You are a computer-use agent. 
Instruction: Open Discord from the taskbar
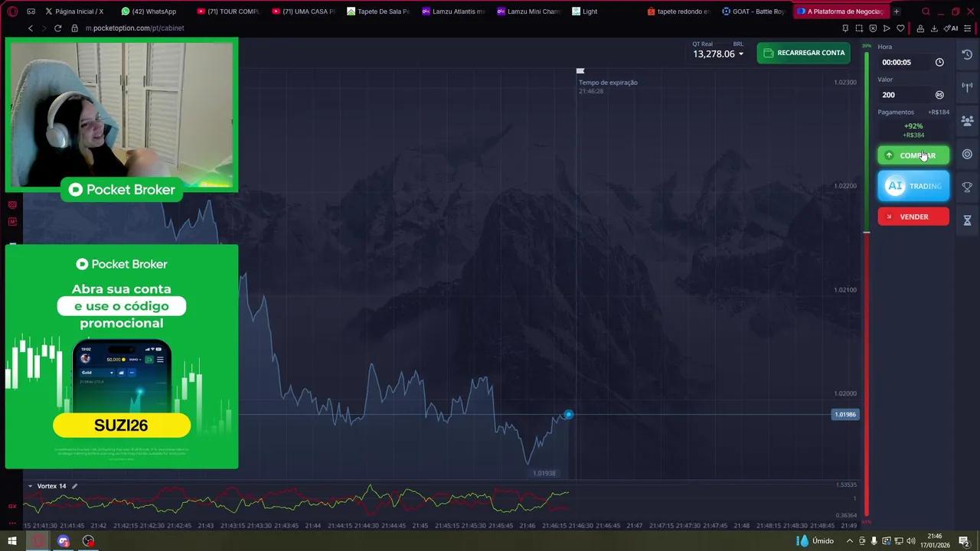[64, 541]
